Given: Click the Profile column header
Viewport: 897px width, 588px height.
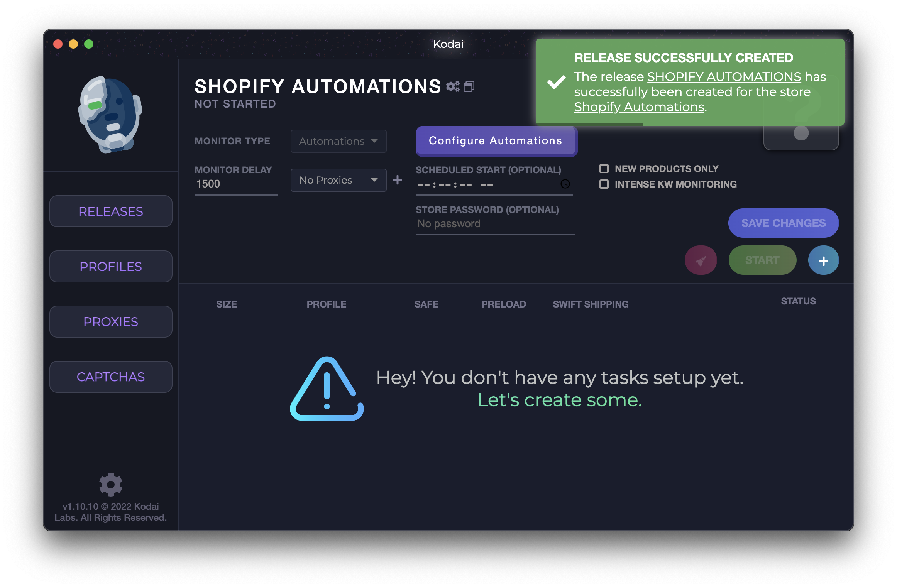Looking at the screenshot, I should (327, 304).
